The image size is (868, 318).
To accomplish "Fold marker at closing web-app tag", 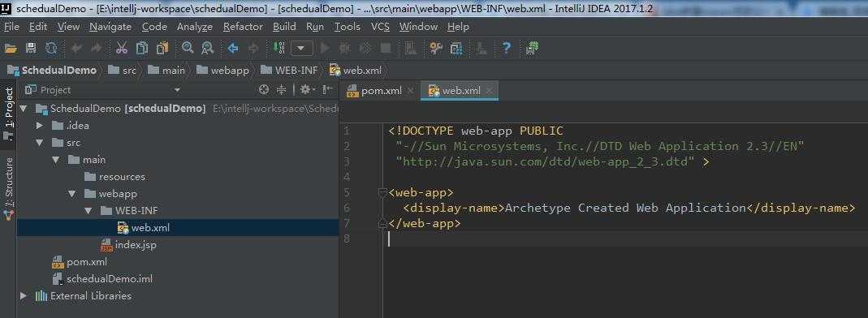I will (382, 223).
